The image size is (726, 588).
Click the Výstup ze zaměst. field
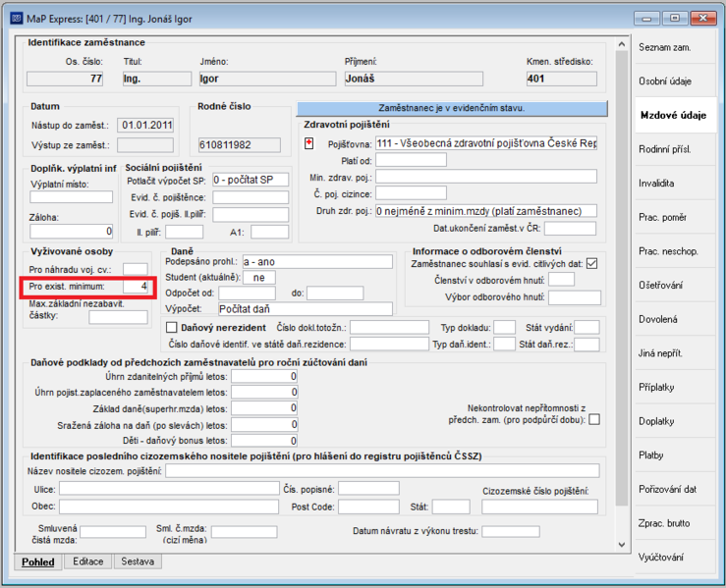(145, 145)
